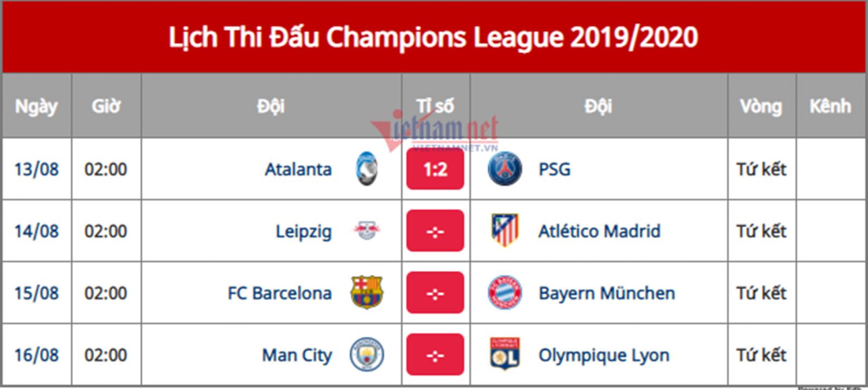Click the PSG club logo
The height and width of the screenshot is (390, 868).
point(505,169)
